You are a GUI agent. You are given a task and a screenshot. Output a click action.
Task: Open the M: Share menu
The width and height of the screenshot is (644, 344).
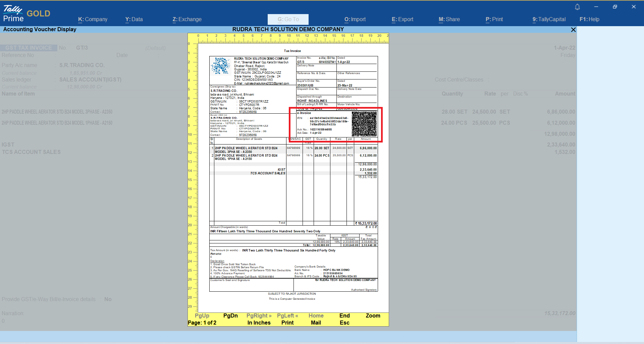coord(449,19)
